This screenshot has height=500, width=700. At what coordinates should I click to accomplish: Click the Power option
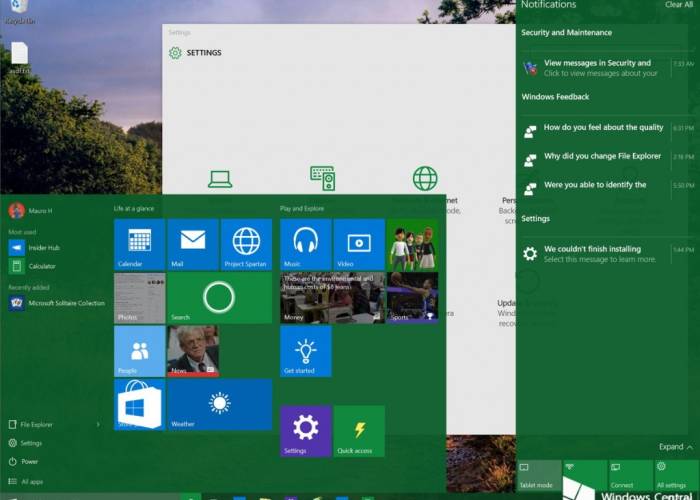tap(23, 462)
